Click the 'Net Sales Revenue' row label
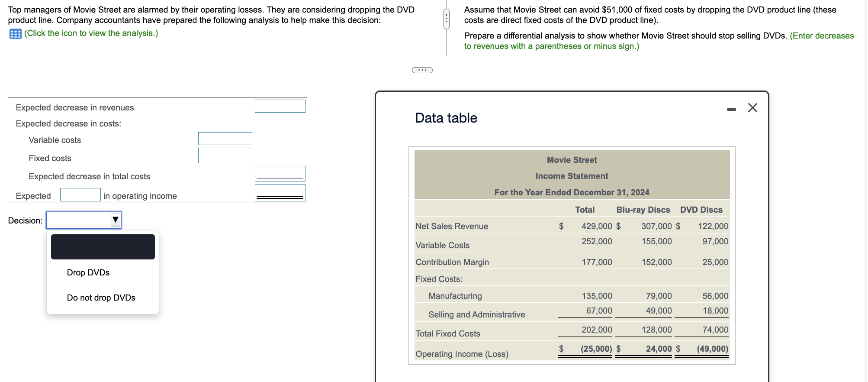The height and width of the screenshot is (382, 868). tap(452, 226)
